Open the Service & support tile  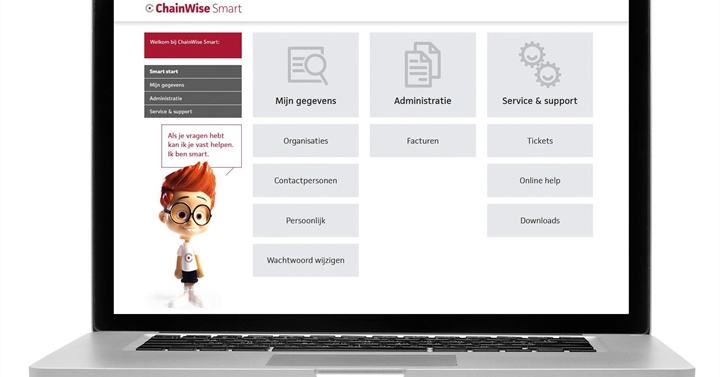coord(540,75)
